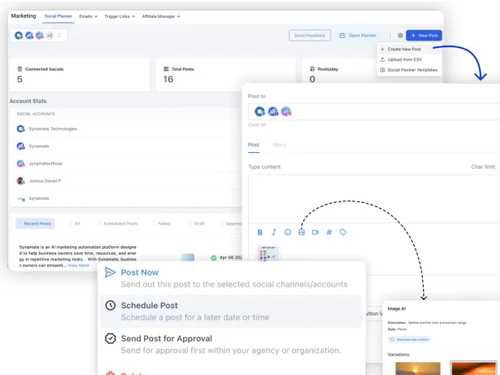Click the Post to accounts field
The image size is (500, 375).
point(374,112)
